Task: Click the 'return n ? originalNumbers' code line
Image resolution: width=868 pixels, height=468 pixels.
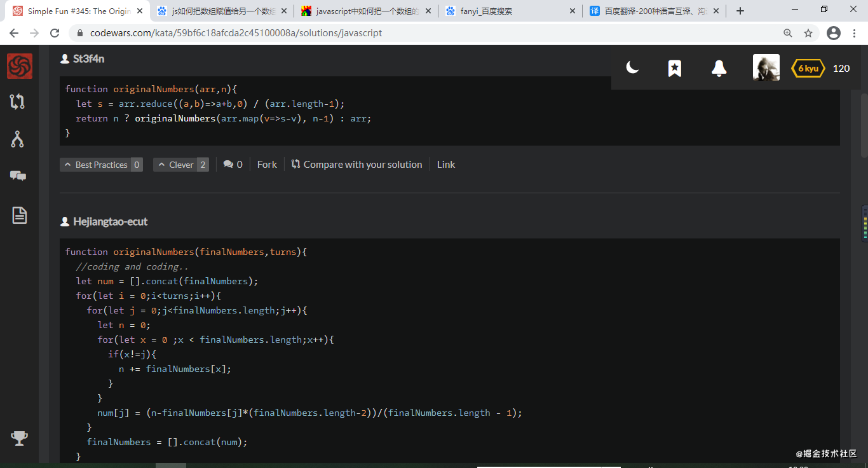Action: tap(223, 118)
